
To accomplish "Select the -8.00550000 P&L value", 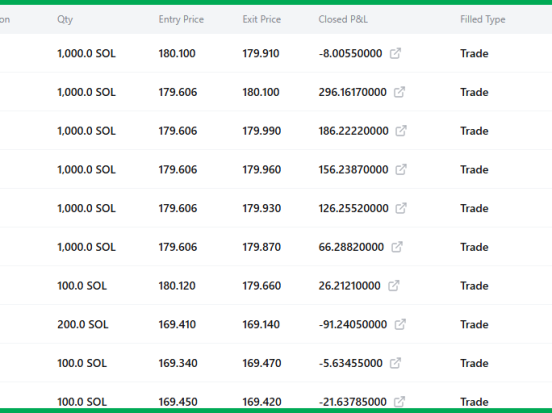I will (x=350, y=54).
